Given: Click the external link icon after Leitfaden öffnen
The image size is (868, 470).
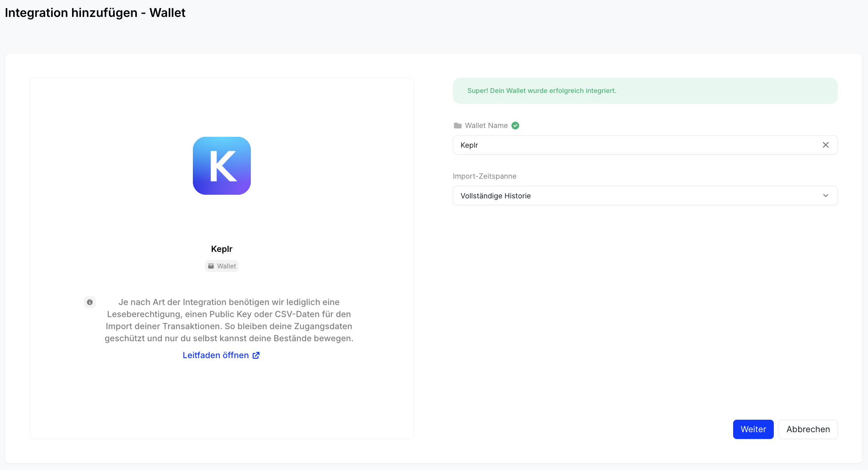Looking at the screenshot, I should click(x=256, y=355).
